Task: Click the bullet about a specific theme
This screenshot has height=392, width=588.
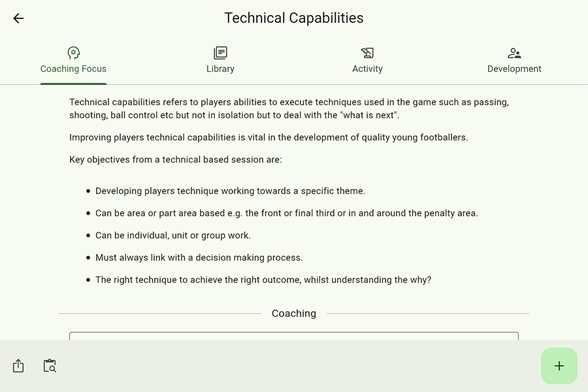Action: click(x=230, y=191)
